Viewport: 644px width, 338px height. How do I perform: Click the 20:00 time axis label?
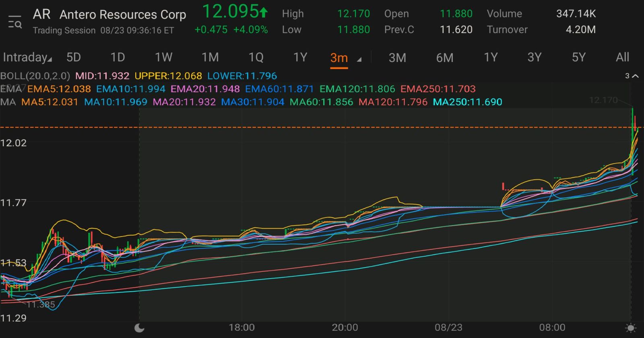pyautogui.click(x=345, y=328)
